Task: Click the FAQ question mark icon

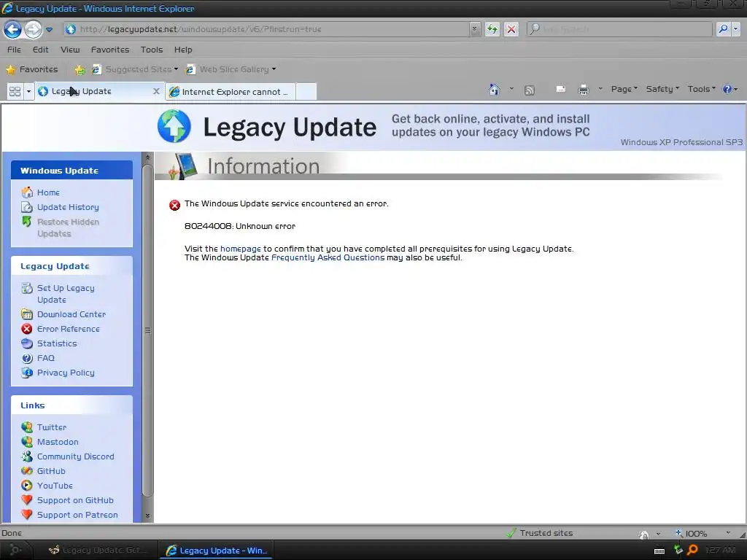Action: tap(27, 358)
